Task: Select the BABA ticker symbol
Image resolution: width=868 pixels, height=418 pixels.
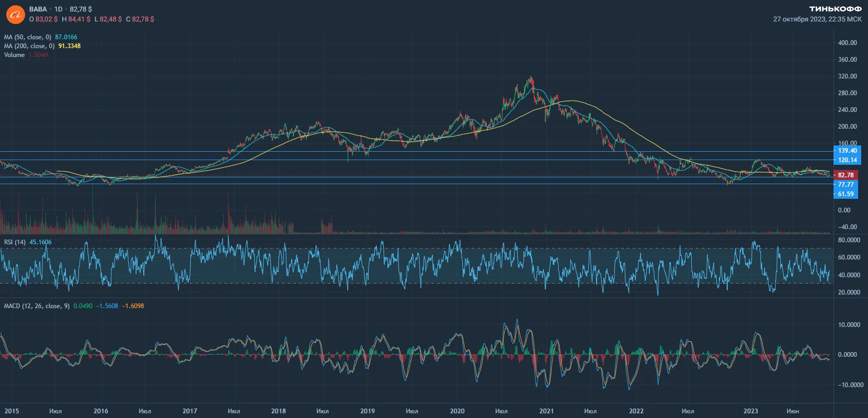Action: point(38,9)
